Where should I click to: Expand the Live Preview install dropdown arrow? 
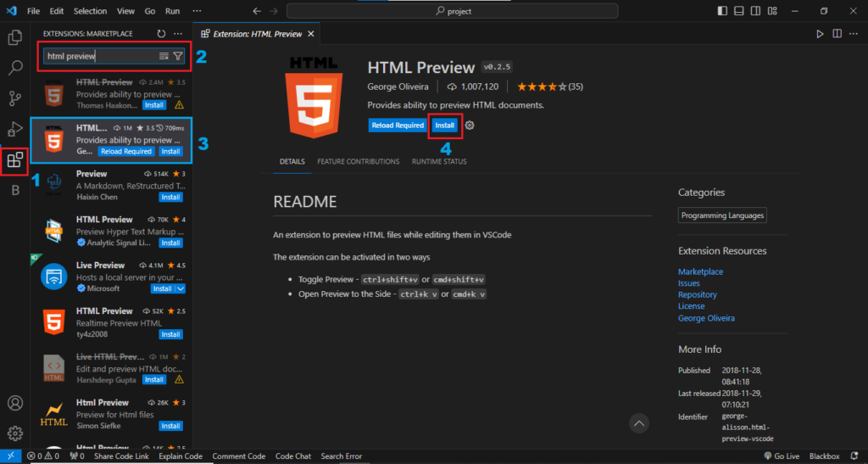tap(180, 288)
